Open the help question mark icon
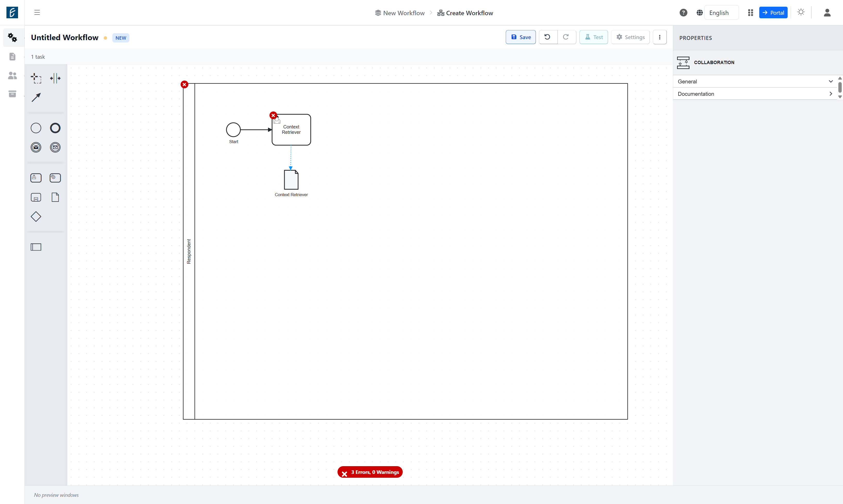 pyautogui.click(x=683, y=13)
